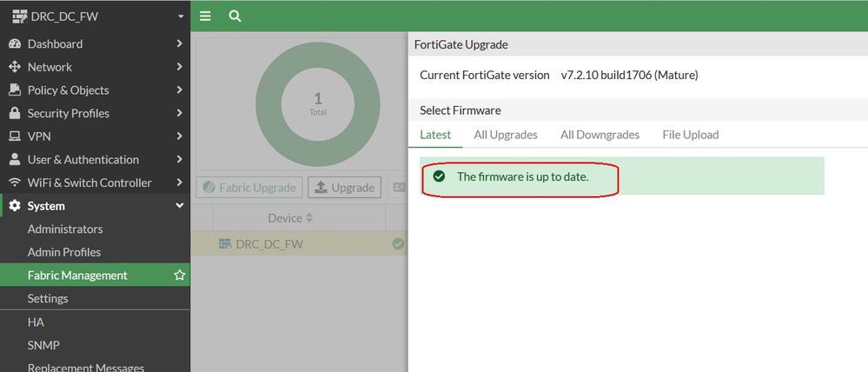Click the hamburger menu icon
The image size is (868, 372).
coord(205,16)
